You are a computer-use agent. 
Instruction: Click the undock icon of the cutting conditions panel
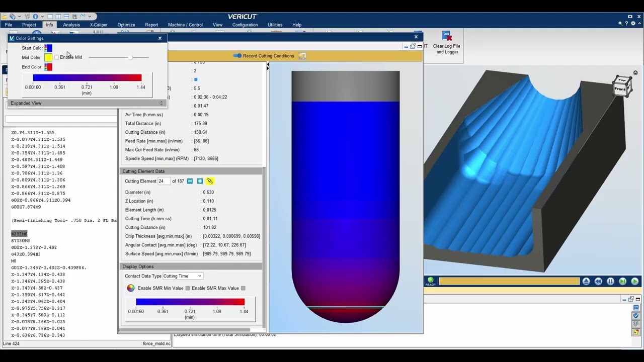(413, 46)
